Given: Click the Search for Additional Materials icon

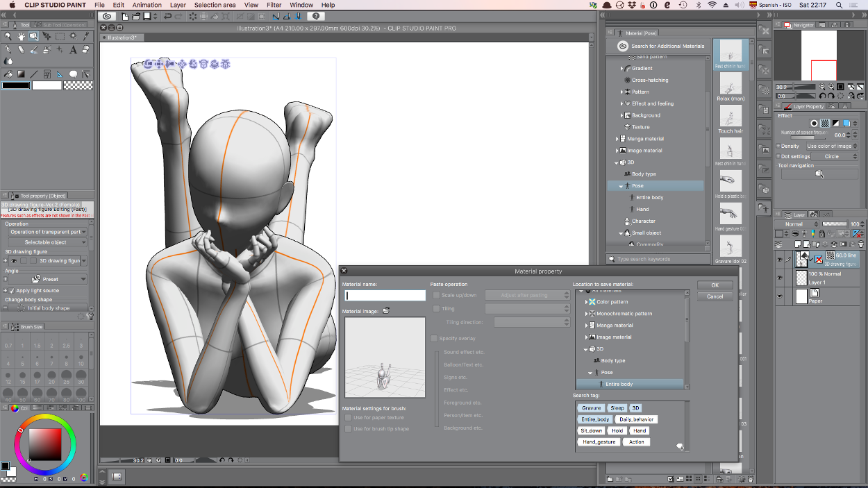Looking at the screenshot, I should pos(623,46).
